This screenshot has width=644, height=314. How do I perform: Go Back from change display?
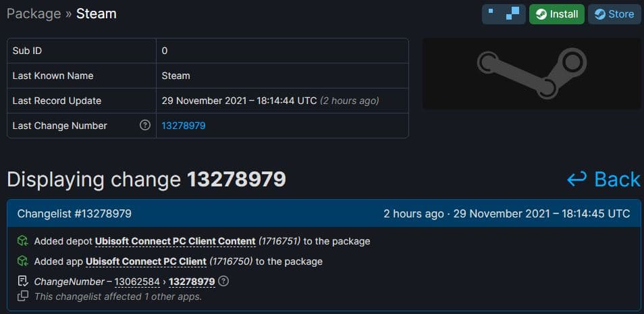pyautogui.click(x=603, y=180)
